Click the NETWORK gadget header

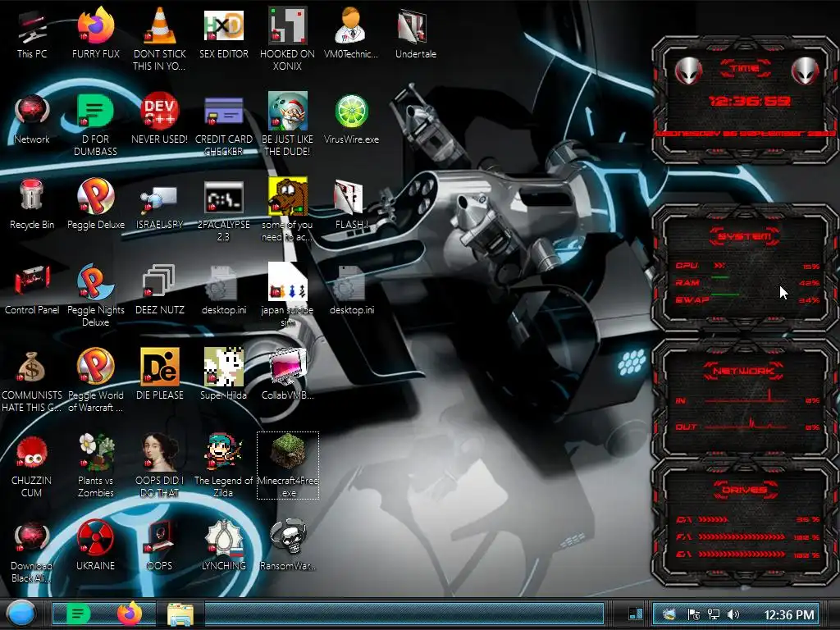pyautogui.click(x=743, y=371)
